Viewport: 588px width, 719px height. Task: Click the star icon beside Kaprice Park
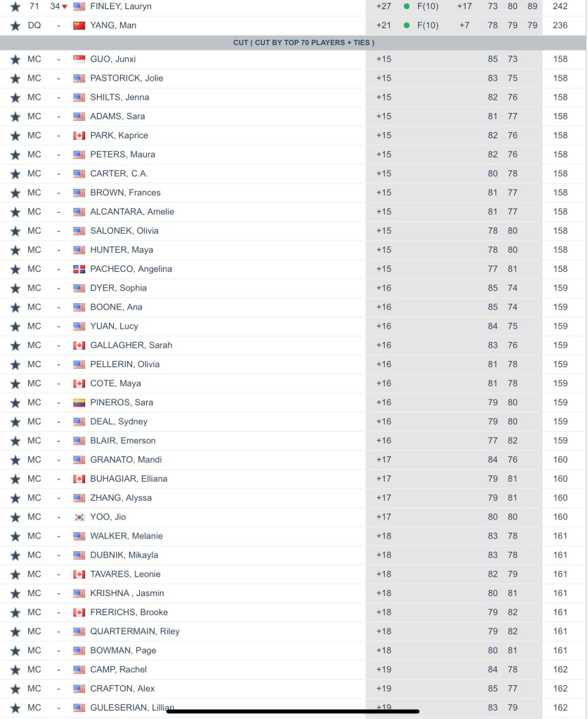15,136
